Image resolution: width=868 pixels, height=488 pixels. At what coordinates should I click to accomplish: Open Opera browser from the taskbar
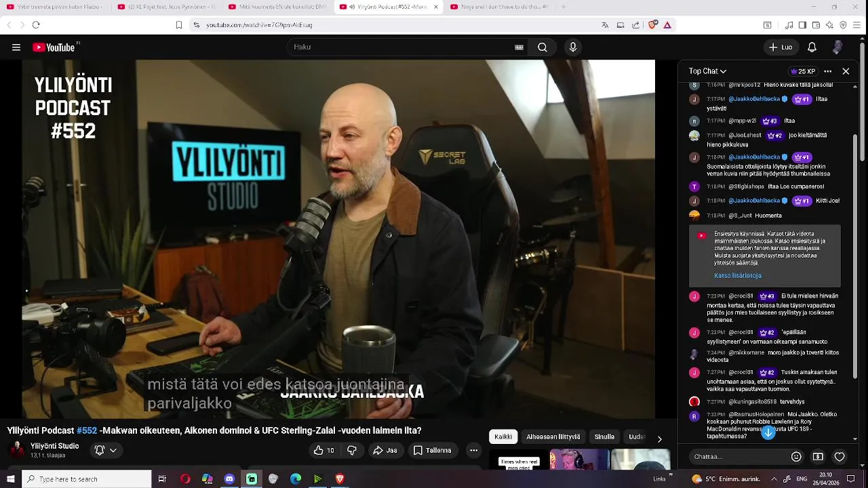(x=185, y=479)
